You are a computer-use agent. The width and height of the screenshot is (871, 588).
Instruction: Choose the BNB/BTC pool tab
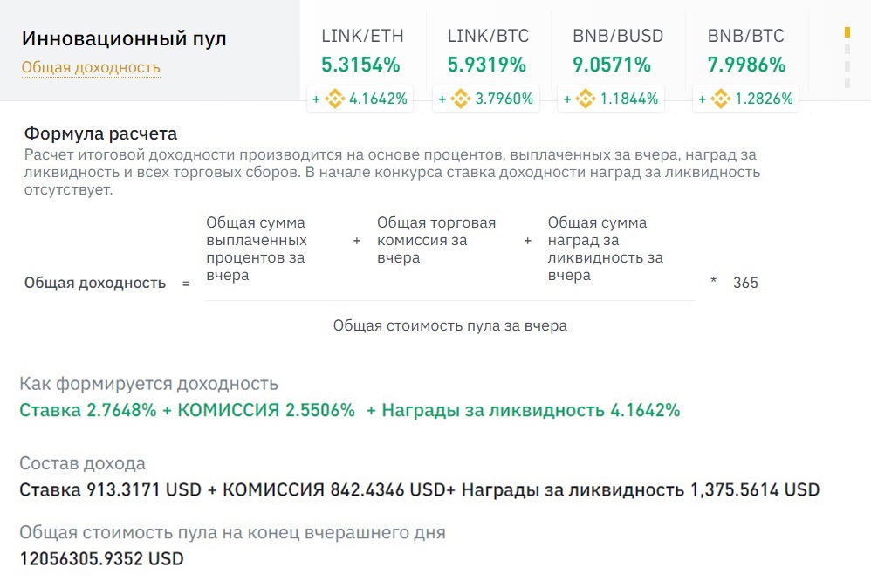click(x=745, y=37)
